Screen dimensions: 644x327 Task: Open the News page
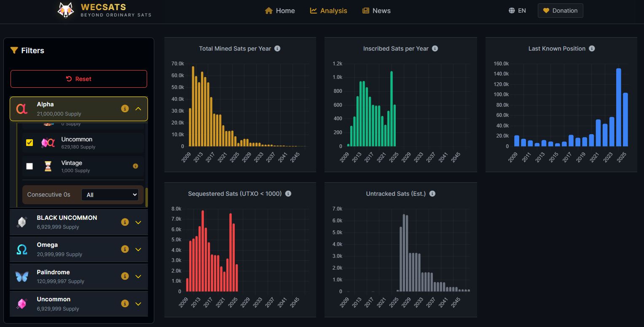pos(376,11)
